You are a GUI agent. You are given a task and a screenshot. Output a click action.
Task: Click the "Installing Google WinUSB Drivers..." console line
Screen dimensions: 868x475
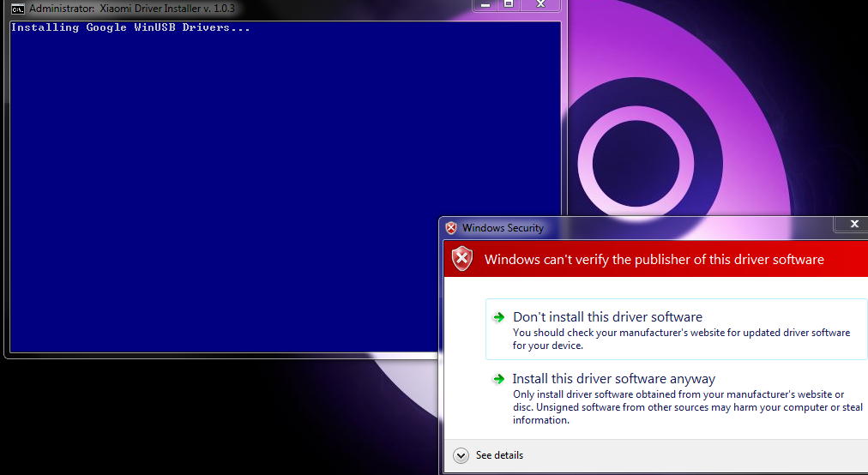pos(130,27)
